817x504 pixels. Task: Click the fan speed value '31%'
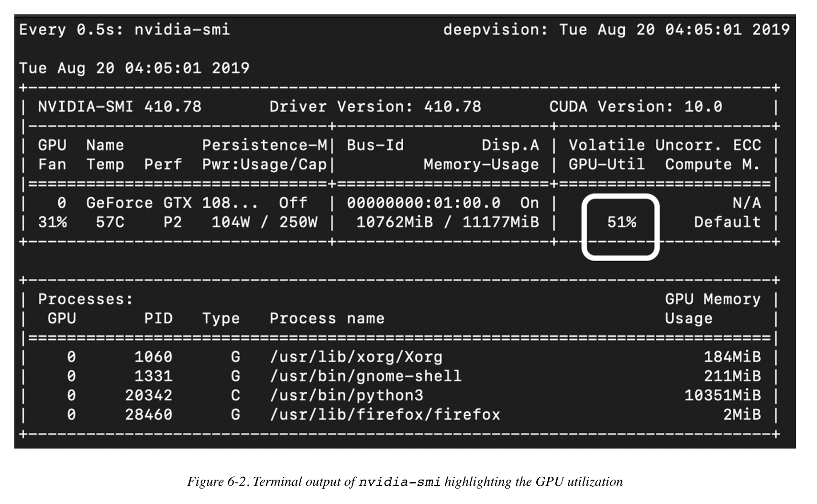point(53,222)
